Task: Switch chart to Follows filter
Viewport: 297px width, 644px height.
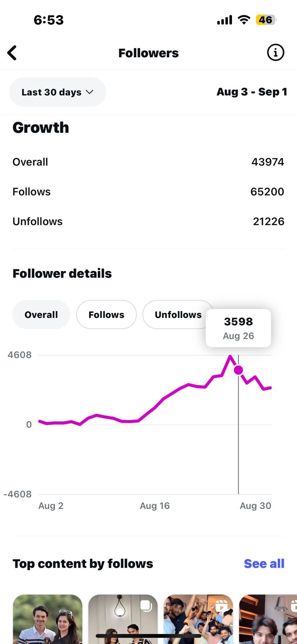Action: (x=107, y=315)
